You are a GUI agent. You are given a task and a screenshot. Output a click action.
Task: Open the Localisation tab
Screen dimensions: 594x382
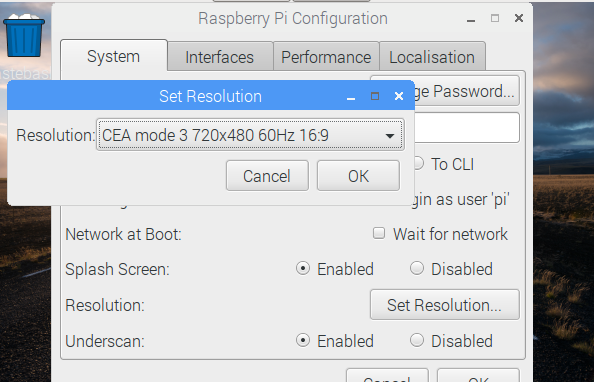432,57
